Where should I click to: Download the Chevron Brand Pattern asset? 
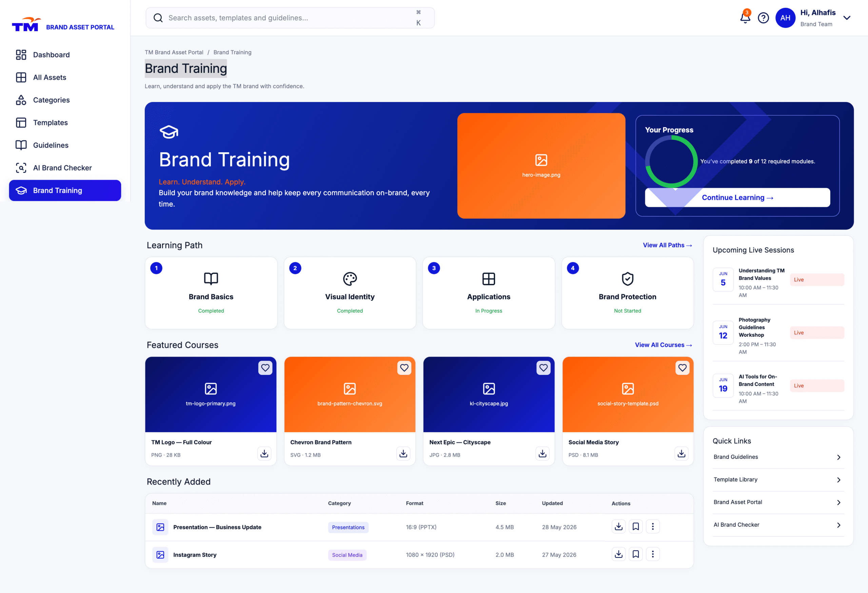point(403,453)
